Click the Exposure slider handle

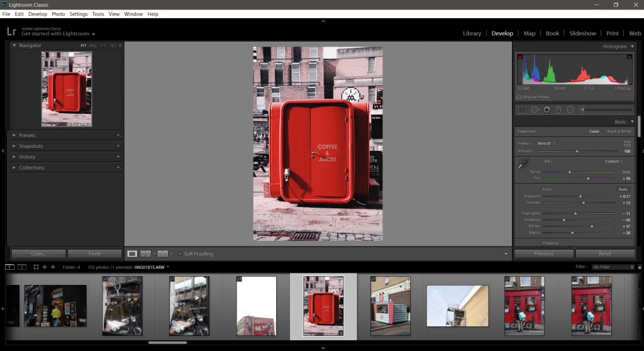tap(580, 196)
